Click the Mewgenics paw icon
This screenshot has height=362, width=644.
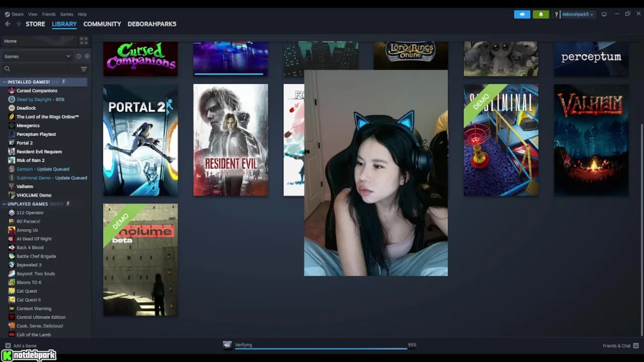pyautogui.click(x=12, y=126)
